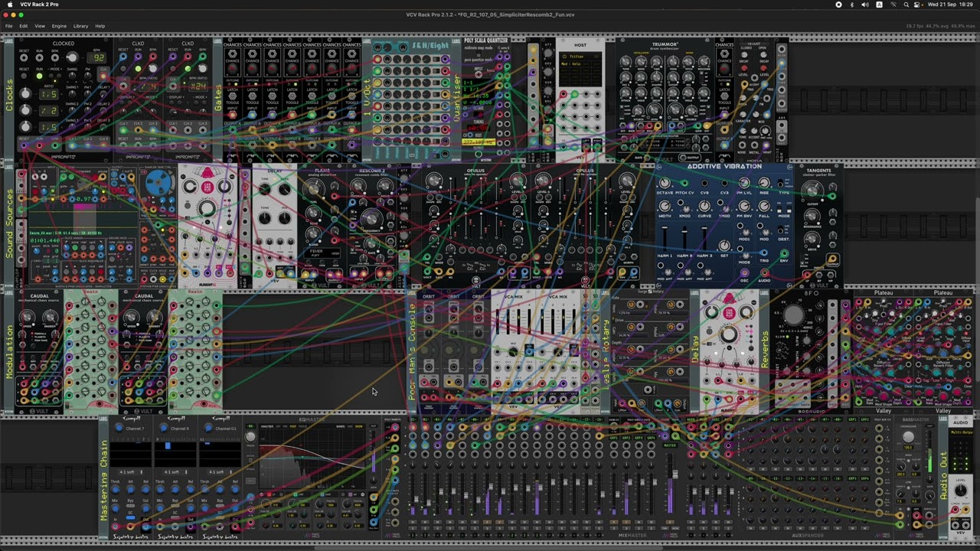Click the tape reel icon on Sampler Tape Ctrl
The image size is (980, 551).
tap(160, 184)
